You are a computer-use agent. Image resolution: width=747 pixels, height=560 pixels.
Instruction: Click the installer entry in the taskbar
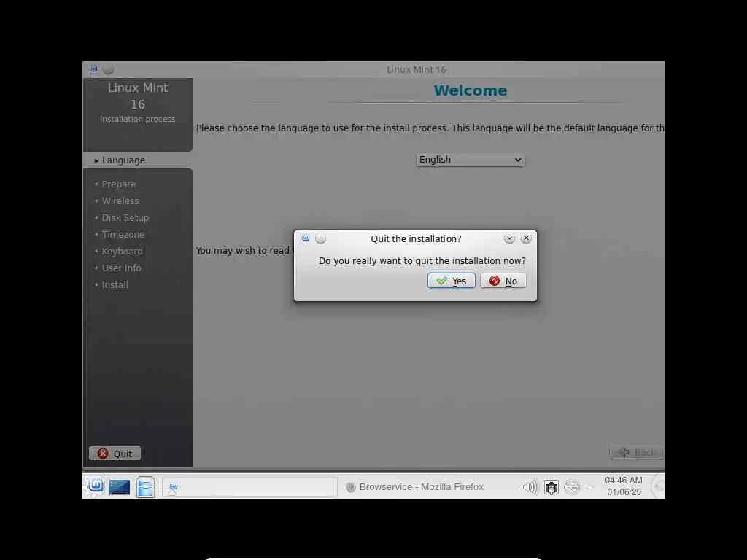click(x=249, y=487)
